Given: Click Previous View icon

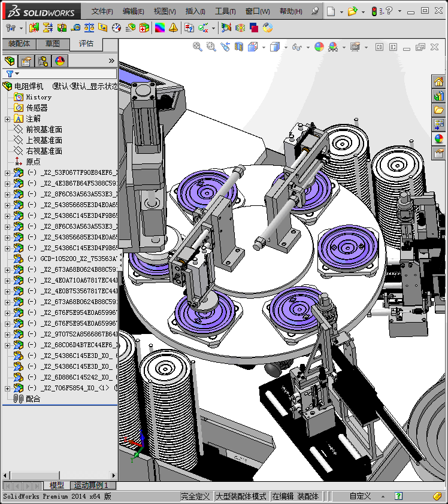Looking at the screenshot, I should (225, 47).
